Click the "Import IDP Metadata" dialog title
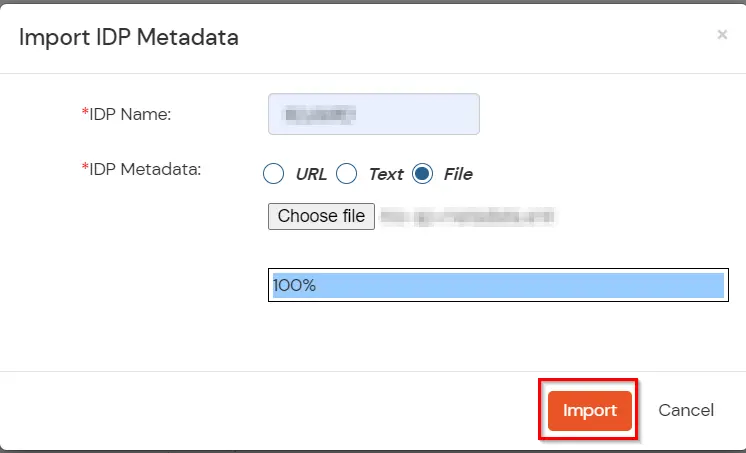This screenshot has height=453, width=746. coord(129,38)
